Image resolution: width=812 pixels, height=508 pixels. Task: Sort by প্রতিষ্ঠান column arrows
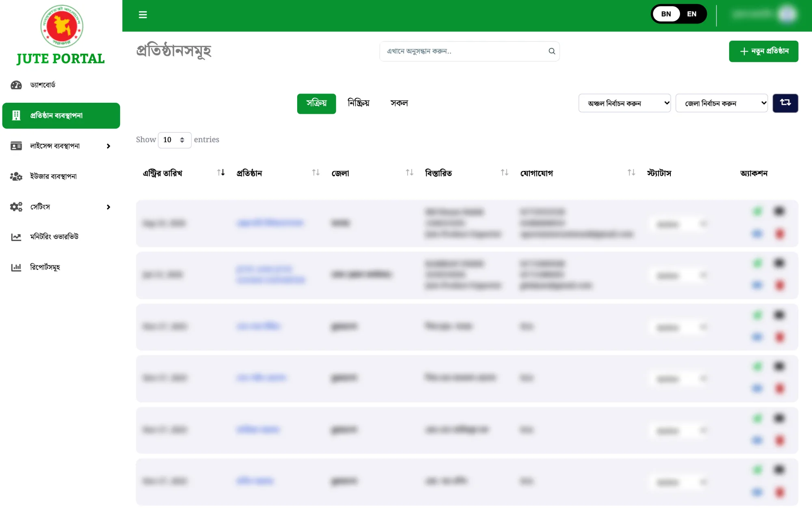tap(316, 173)
